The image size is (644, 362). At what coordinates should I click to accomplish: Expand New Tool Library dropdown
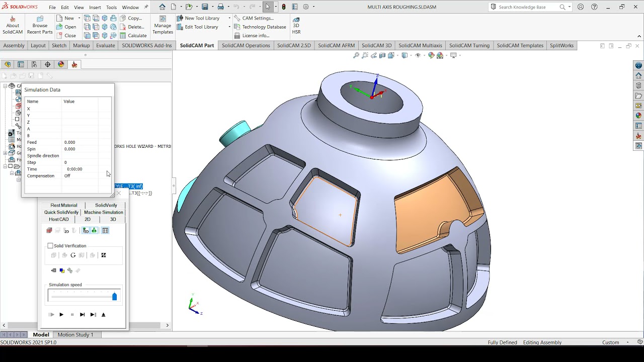point(229,18)
